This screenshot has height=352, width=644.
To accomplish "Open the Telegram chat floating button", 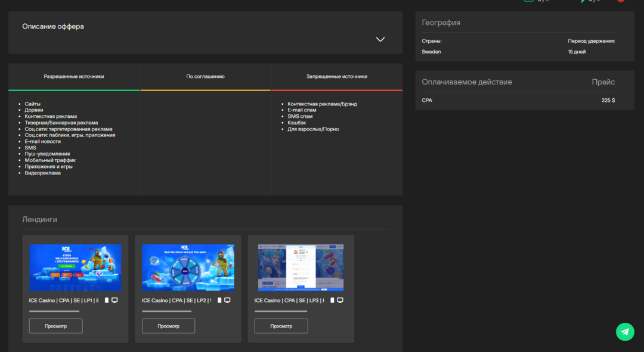I will [x=625, y=332].
